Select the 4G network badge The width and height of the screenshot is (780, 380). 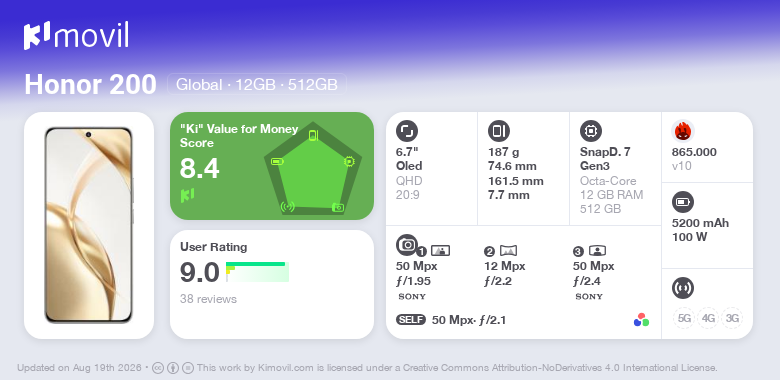click(708, 318)
